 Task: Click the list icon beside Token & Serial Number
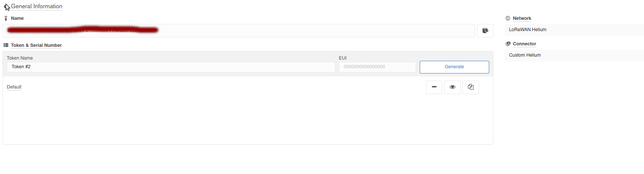pos(6,45)
